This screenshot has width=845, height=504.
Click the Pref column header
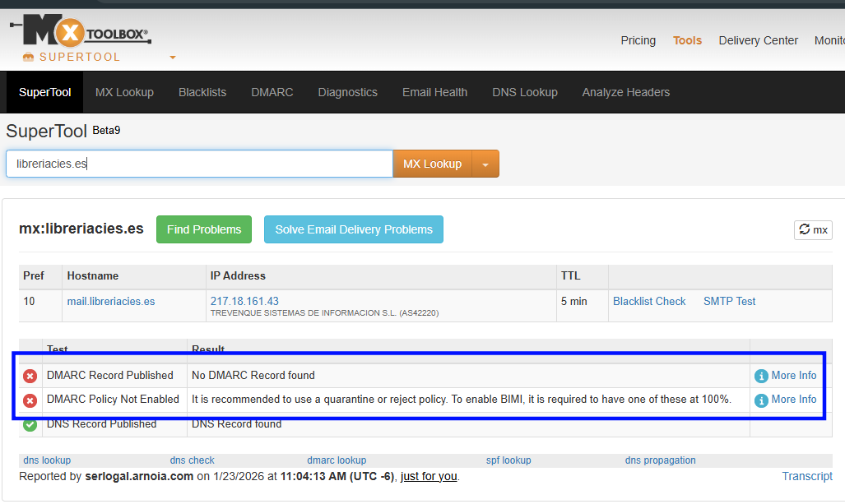(x=34, y=275)
